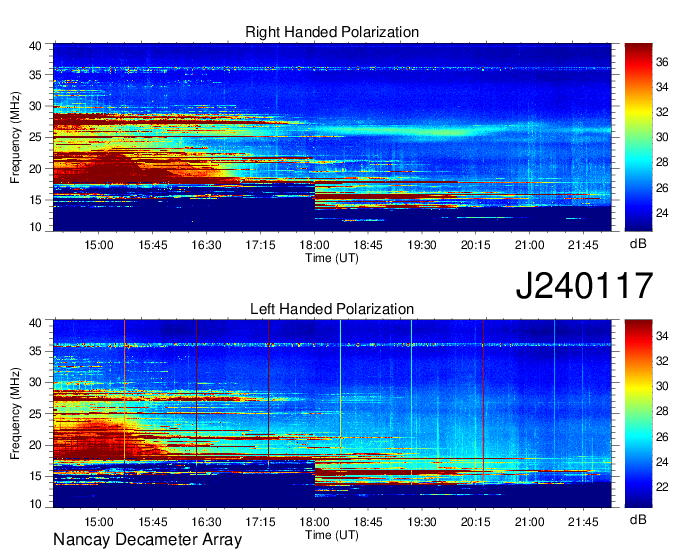Click the 28 dB tick on upper colorbar
The image size is (680, 552).
(x=662, y=163)
